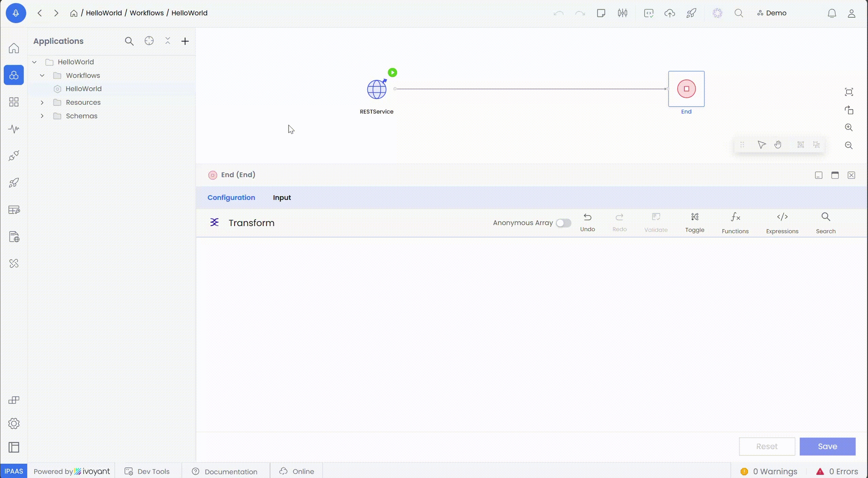Click the fit-to-screen canvas icon
Screen dimensions: 868x478
point(849,92)
